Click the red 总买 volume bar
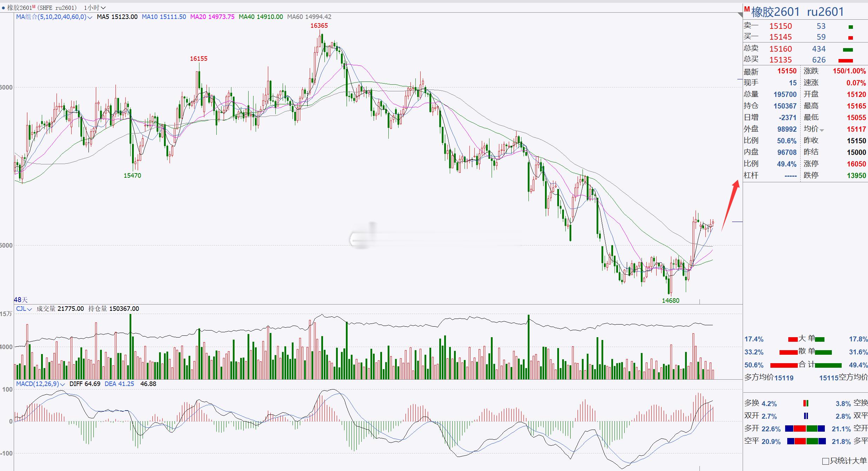 coord(845,60)
